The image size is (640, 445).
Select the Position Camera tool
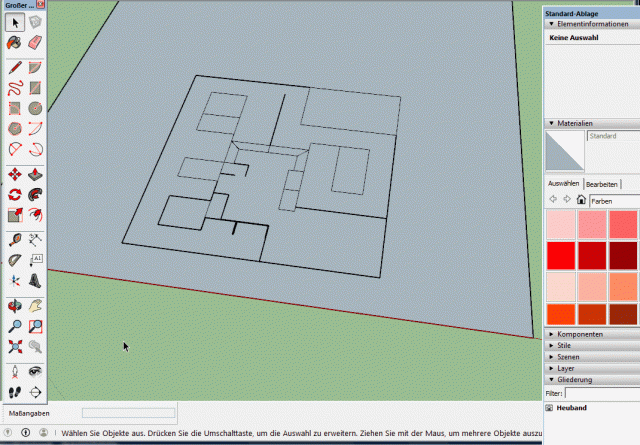pos(15,372)
